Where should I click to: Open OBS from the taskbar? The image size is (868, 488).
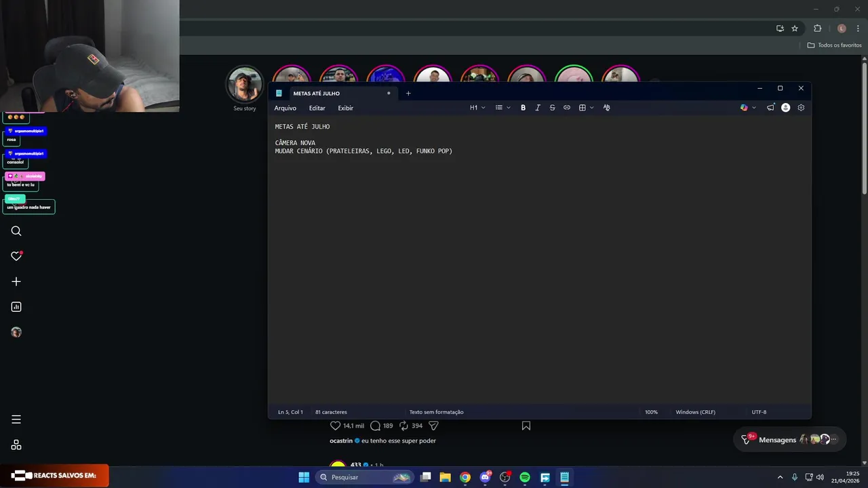click(505, 477)
